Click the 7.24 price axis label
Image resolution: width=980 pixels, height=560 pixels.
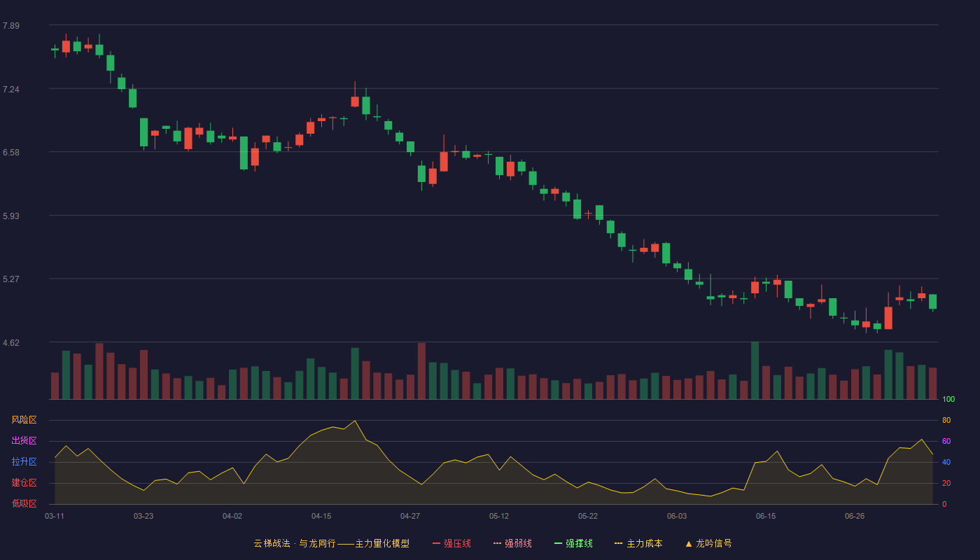coord(11,90)
